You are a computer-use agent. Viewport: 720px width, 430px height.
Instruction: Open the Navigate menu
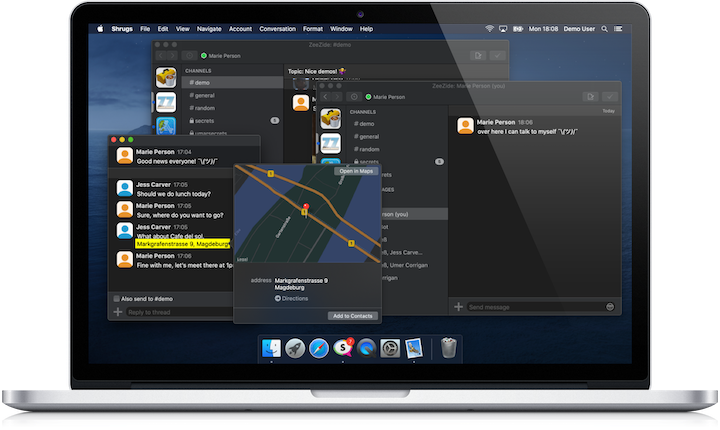pyautogui.click(x=209, y=28)
